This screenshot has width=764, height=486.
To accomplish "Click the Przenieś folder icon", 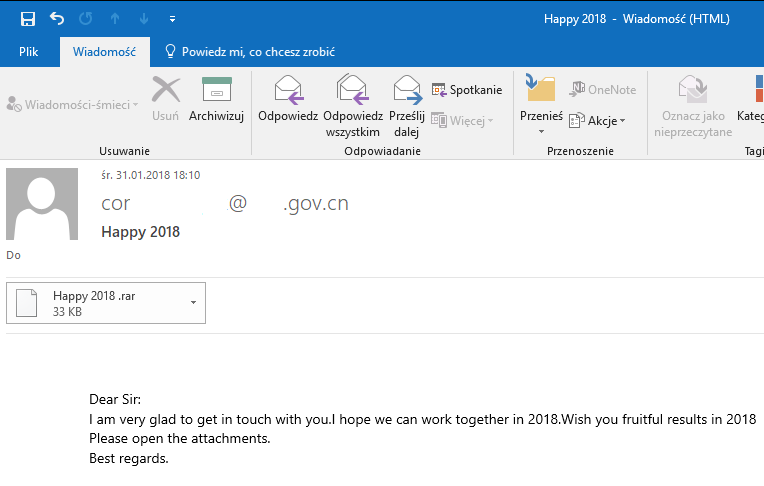I will pyautogui.click(x=541, y=90).
